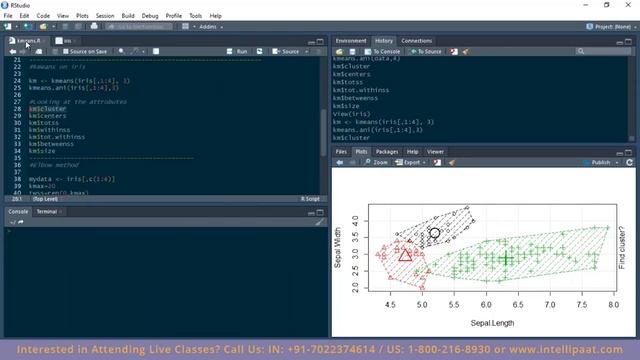
Task: Maximize the Plots pane
Action: pyautogui.click(x=629, y=153)
